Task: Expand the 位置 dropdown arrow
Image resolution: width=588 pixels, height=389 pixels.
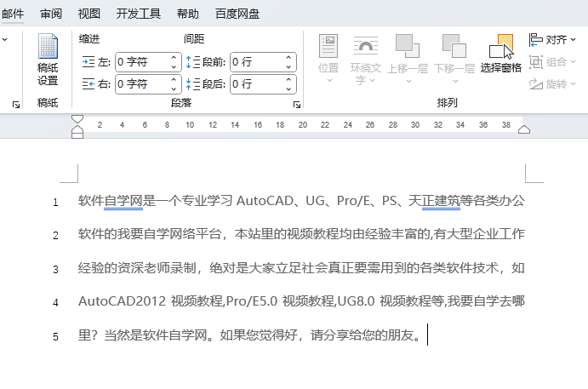Action: point(329,81)
